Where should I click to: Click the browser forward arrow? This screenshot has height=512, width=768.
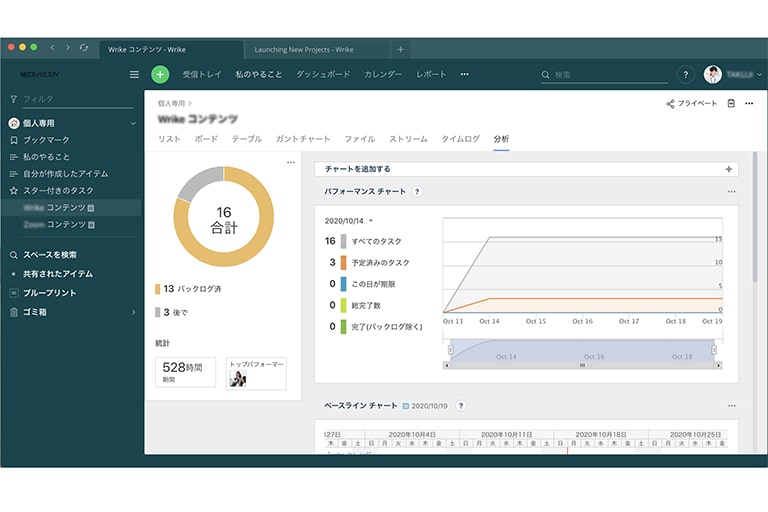(x=68, y=48)
